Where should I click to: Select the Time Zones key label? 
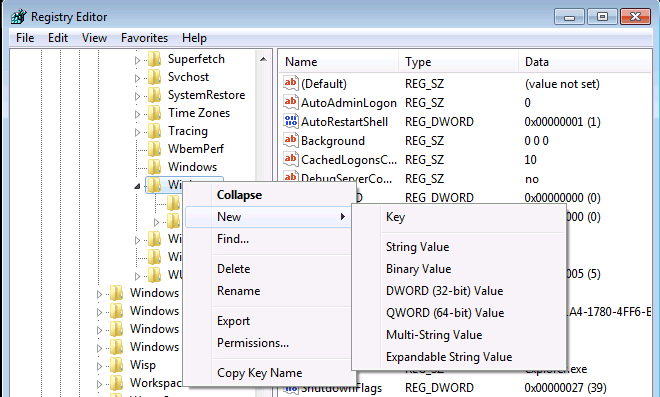pos(199,113)
